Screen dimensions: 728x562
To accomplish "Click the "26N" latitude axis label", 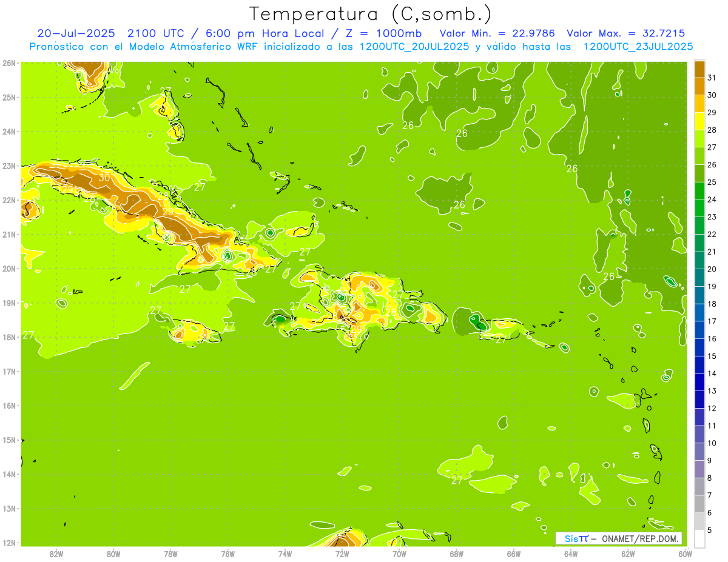I will click(8, 63).
